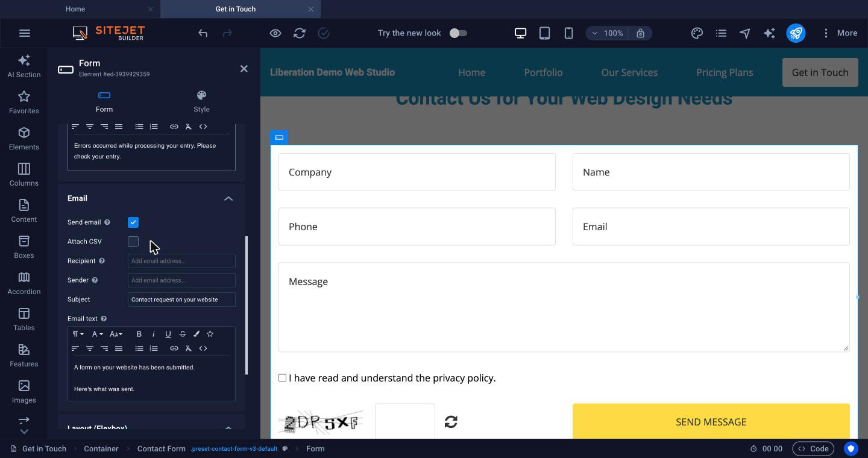This screenshot has width=868, height=458.
Task: Toggle bold in Email text editor
Action: [x=139, y=334]
